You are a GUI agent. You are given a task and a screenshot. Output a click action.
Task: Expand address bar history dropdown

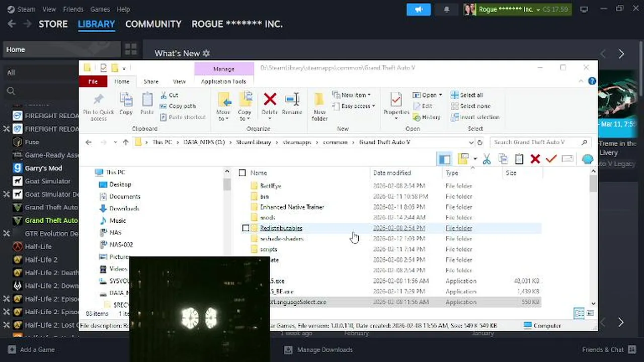471,142
